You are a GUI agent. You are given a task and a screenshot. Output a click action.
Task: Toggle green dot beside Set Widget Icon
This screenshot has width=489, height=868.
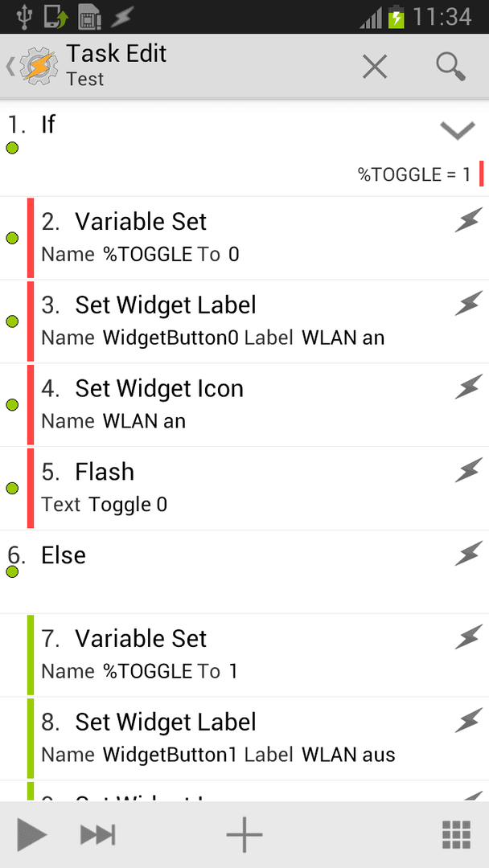pyautogui.click(x=12, y=405)
